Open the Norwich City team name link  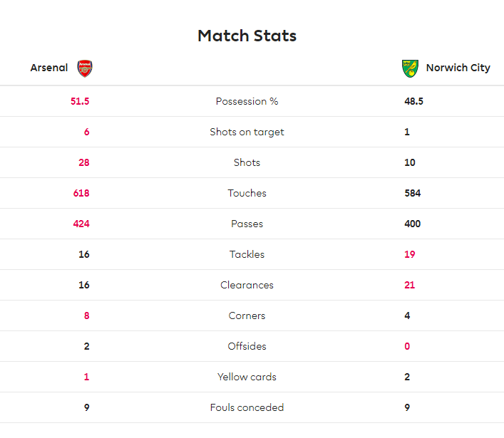pyautogui.click(x=458, y=68)
